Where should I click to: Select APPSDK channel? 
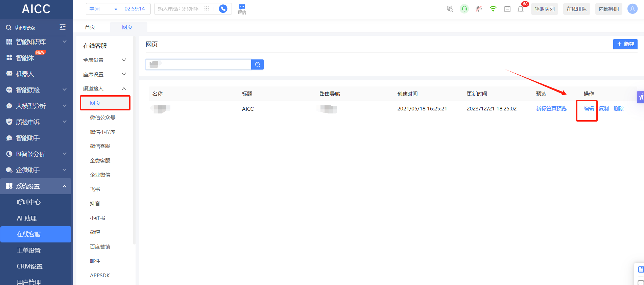tap(100, 275)
